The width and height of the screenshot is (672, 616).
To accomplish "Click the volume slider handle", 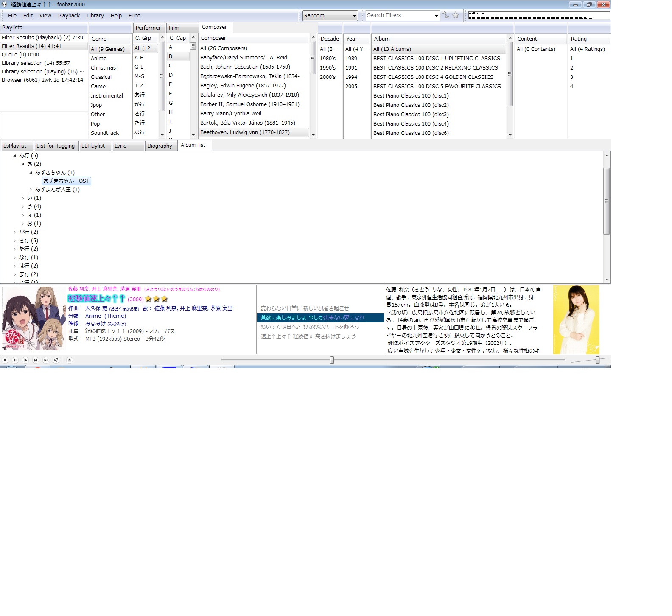I will [598, 360].
